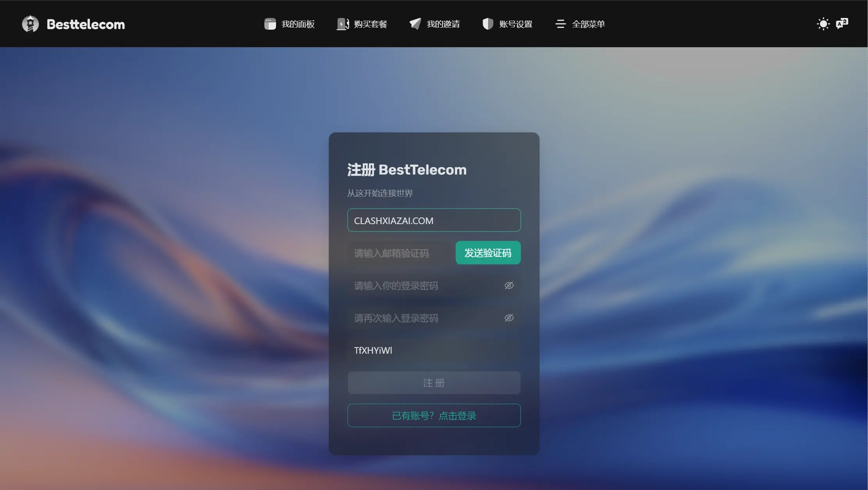Image resolution: width=868 pixels, height=490 pixels.
Task: Click the buy-plan charging station icon
Action: pos(342,24)
